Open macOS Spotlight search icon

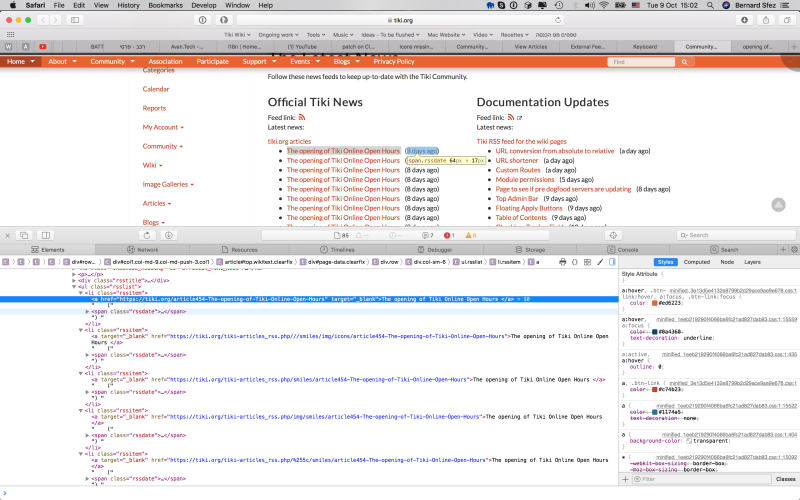coord(710,5)
